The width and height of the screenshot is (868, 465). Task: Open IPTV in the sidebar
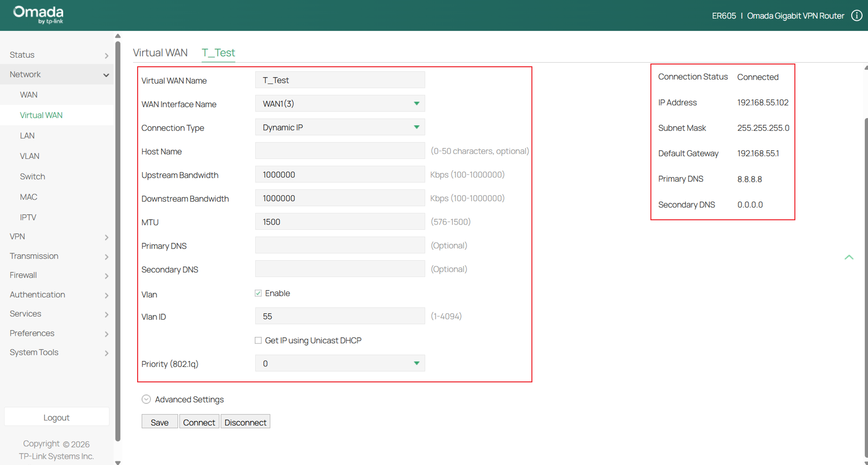point(57,217)
